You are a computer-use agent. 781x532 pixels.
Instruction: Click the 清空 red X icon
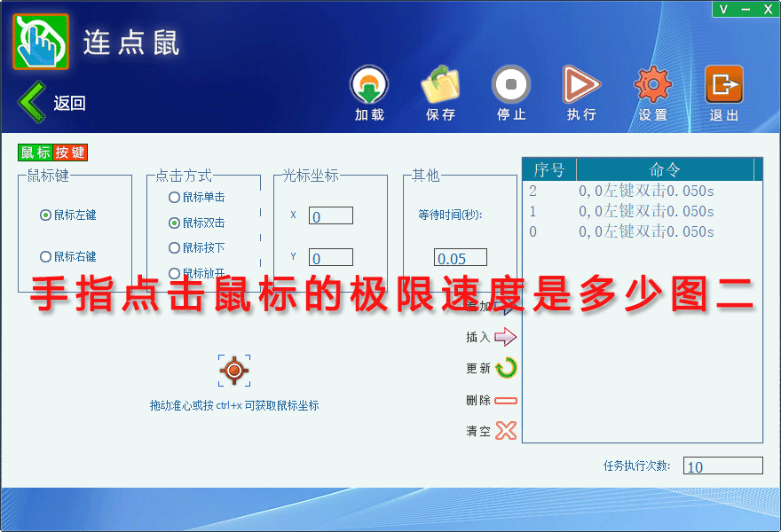click(x=506, y=431)
